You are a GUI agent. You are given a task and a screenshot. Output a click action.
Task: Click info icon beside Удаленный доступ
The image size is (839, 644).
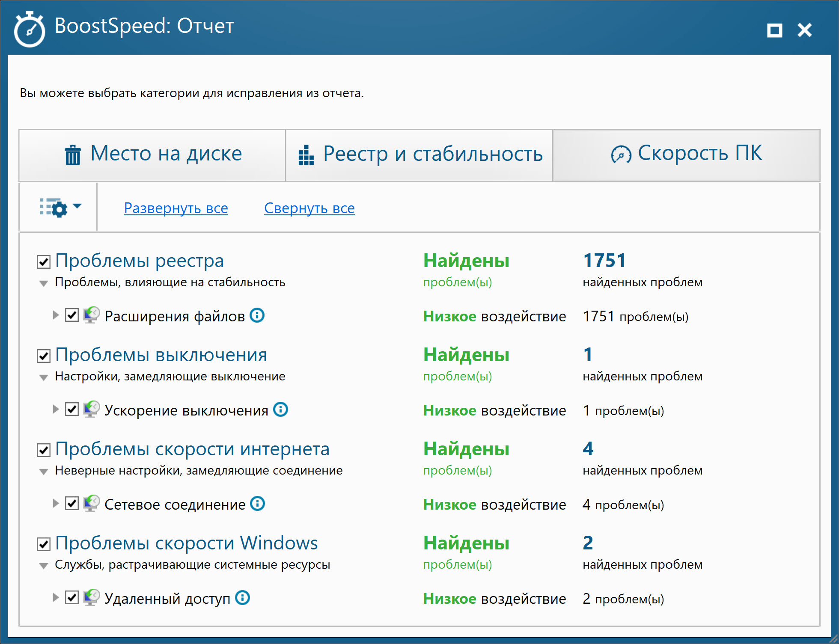coord(242,598)
